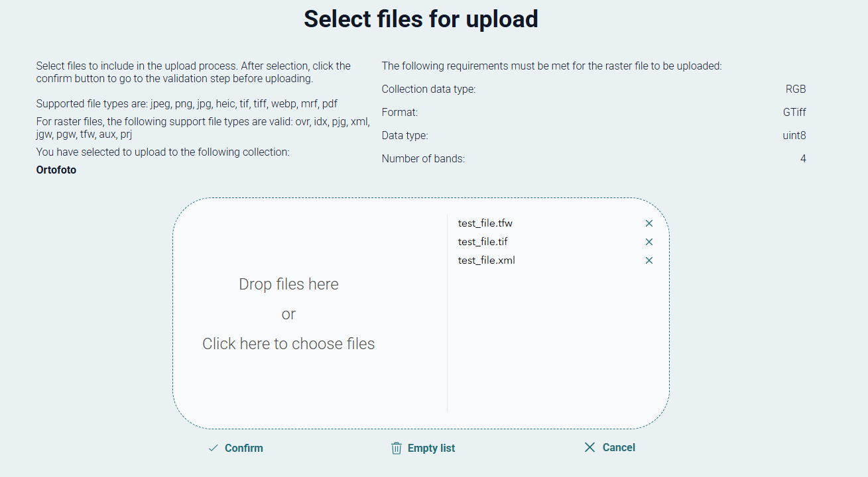Viewport: 868px width, 477px height.
Task: Click the RGB collection data type value
Action: tap(795, 89)
